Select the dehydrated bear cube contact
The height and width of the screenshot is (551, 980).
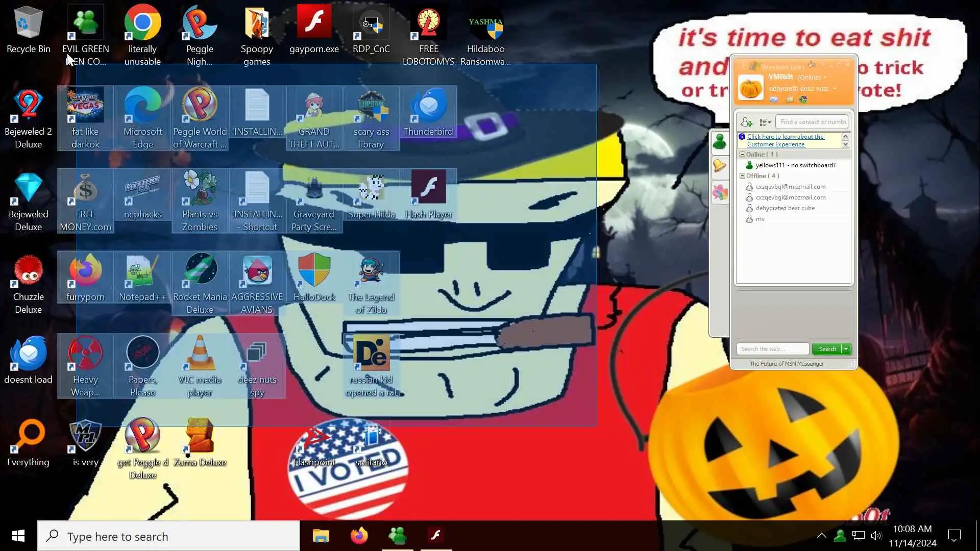coord(785,208)
